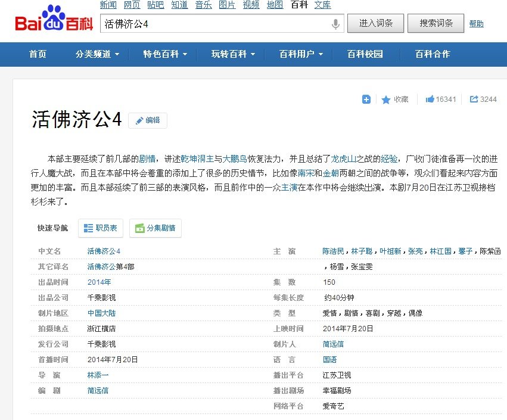This screenshot has width=507, height=420.
Task: Click the blue plus share icon
Action: (x=365, y=99)
